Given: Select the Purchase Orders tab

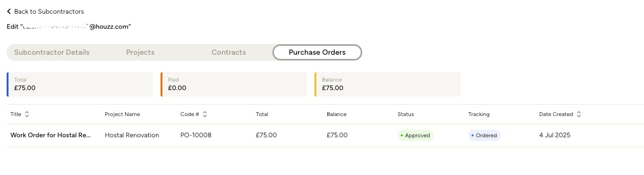Looking at the screenshot, I should click(x=317, y=52).
